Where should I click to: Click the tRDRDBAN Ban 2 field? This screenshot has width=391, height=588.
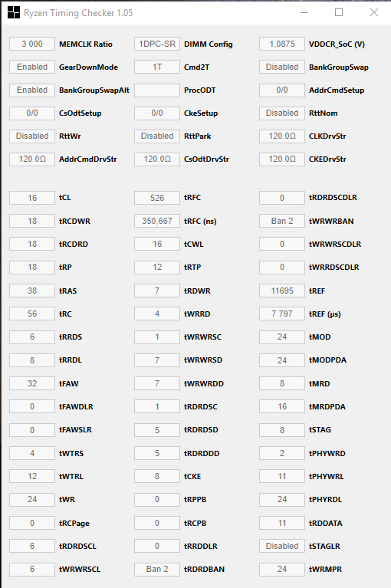[x=157, y=570]
